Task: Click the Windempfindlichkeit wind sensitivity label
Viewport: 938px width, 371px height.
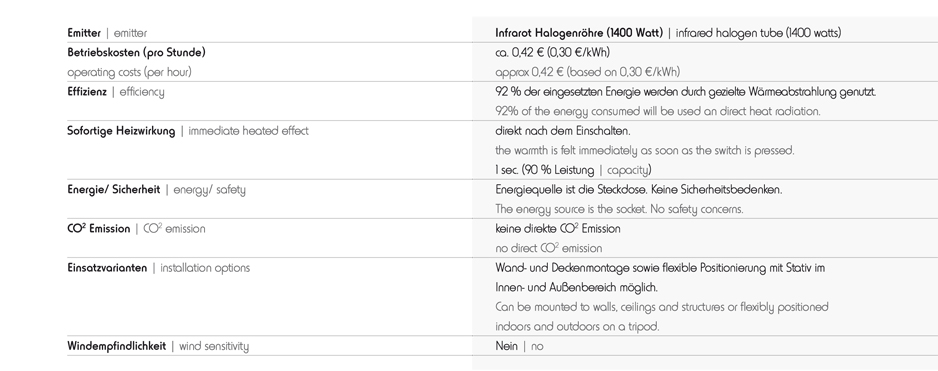Action: click(x=158, y=346)
